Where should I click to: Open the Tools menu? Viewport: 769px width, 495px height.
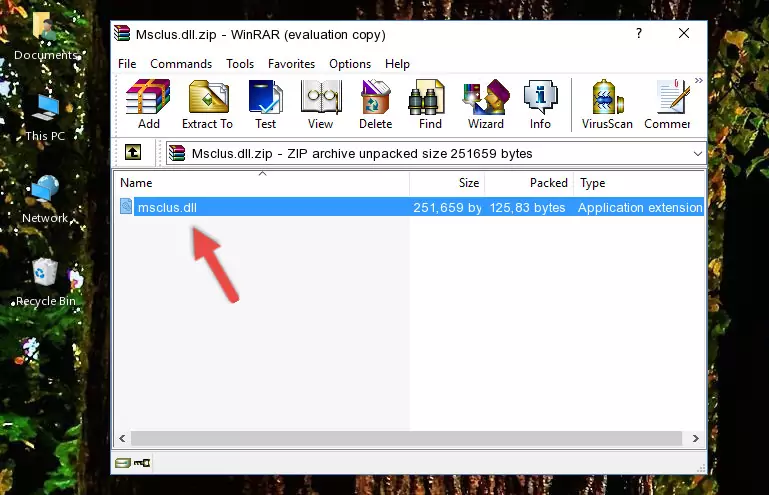click(x=240, y=64)
